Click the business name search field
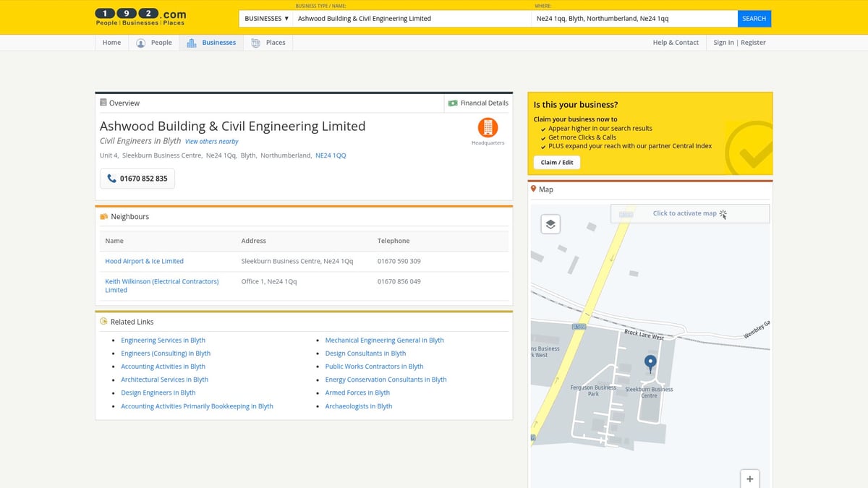The height and width of the screenshot is (488, 868). [412, 19]
